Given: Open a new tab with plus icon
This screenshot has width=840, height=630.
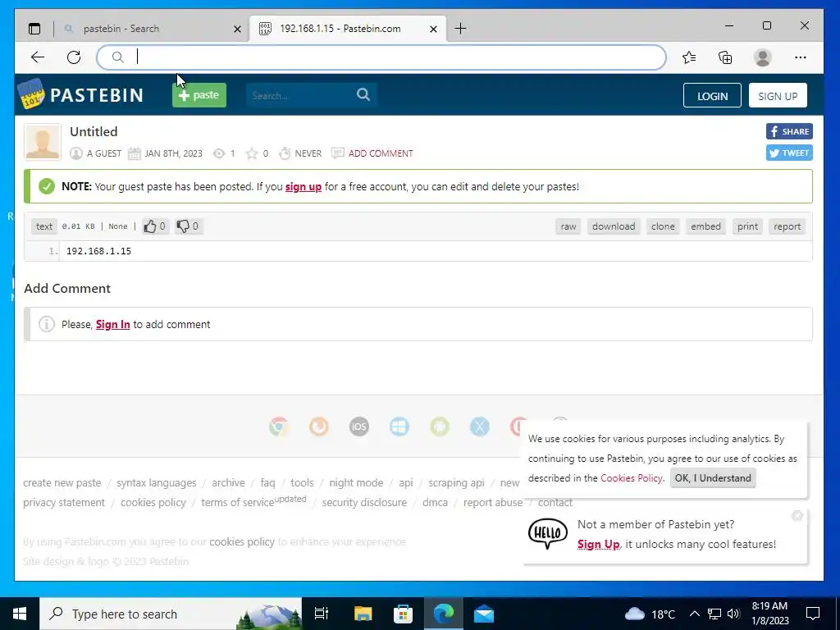Looking at the screenshot, I should point(460,29).
